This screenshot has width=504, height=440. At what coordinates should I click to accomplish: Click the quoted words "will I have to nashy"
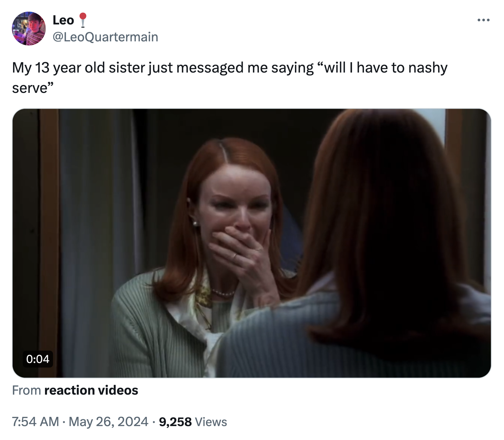click(x=386, y=68)
